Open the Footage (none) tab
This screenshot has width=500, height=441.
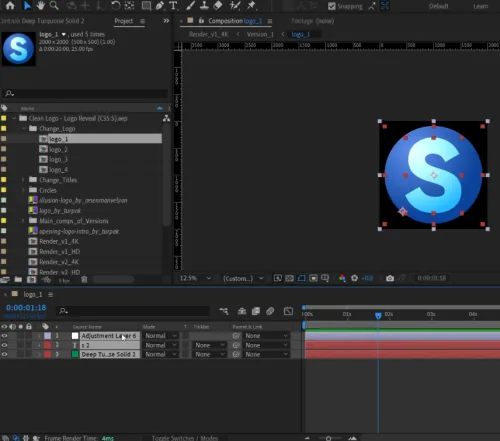(312, 21)
